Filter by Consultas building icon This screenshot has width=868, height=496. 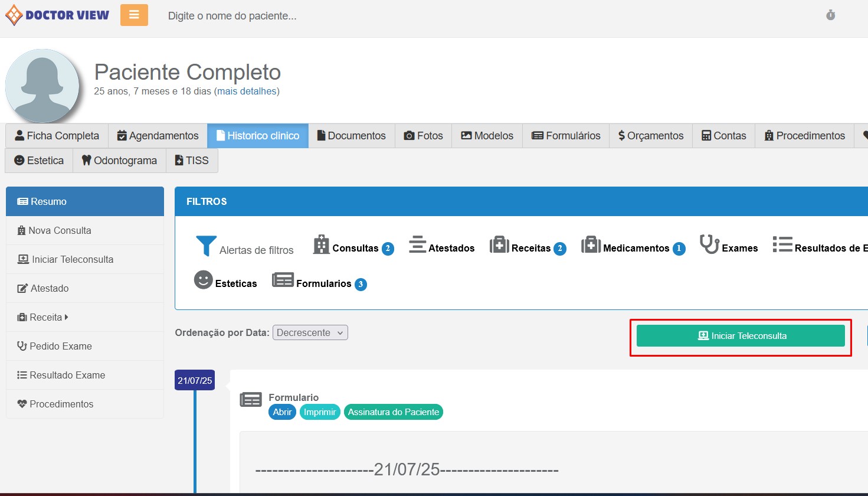[321, 244]
